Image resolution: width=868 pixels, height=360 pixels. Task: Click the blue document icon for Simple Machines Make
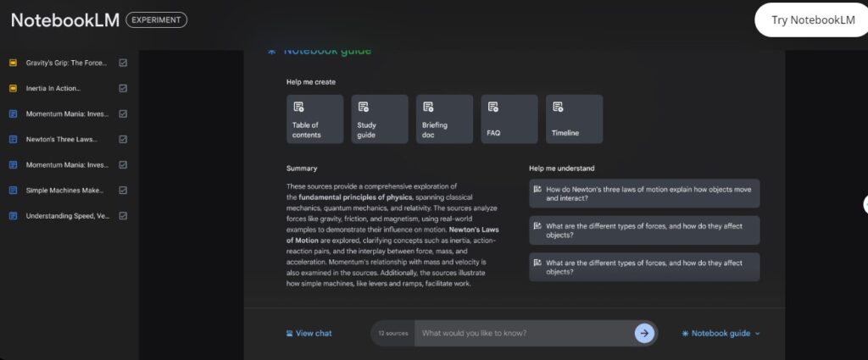pyautogui.click(x=14, y=191)
